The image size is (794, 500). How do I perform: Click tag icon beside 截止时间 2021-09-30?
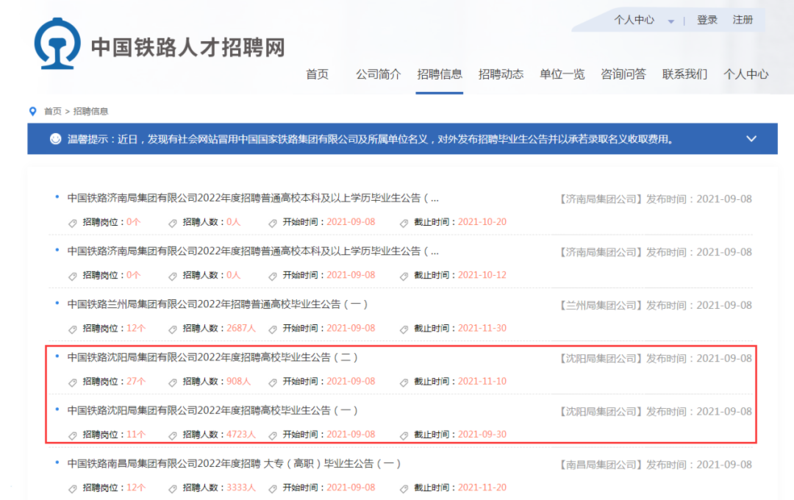coord(404,436)
